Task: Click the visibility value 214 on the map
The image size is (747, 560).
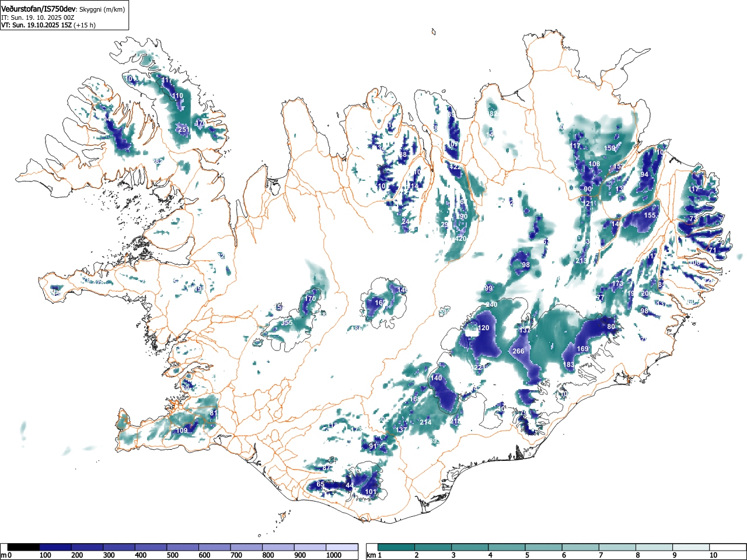Action: (x=425, y=422)
